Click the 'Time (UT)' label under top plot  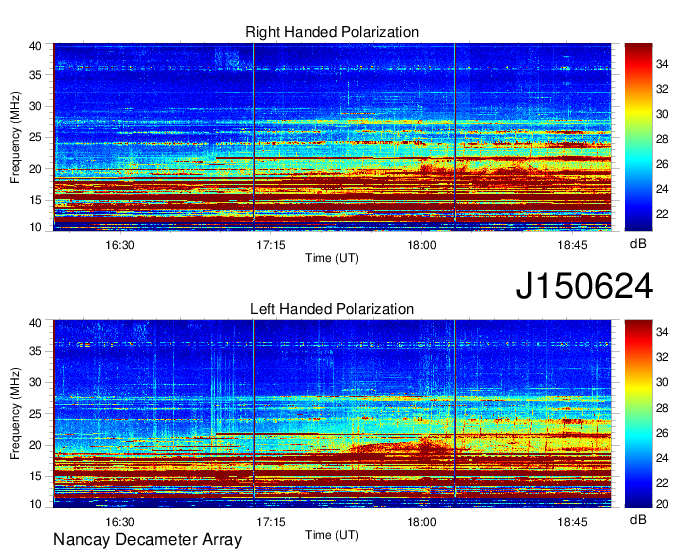pos(332,258)
